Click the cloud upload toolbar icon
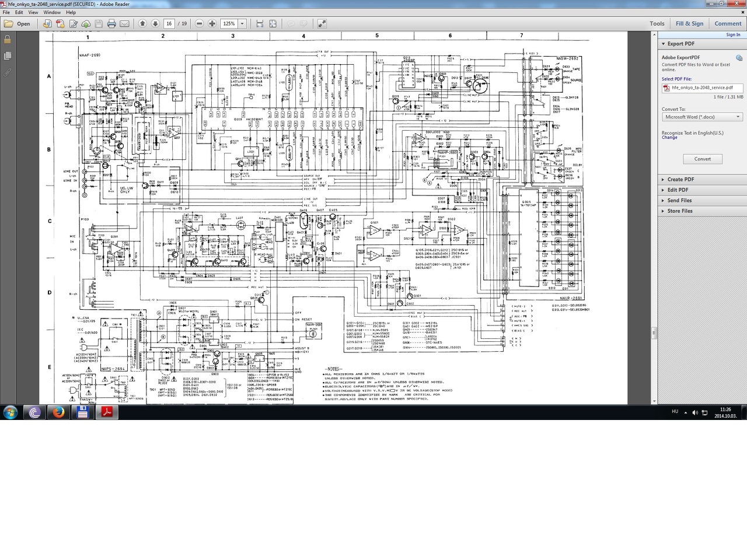The width and height of the screenshot is (747, 560). click(86, 24)
